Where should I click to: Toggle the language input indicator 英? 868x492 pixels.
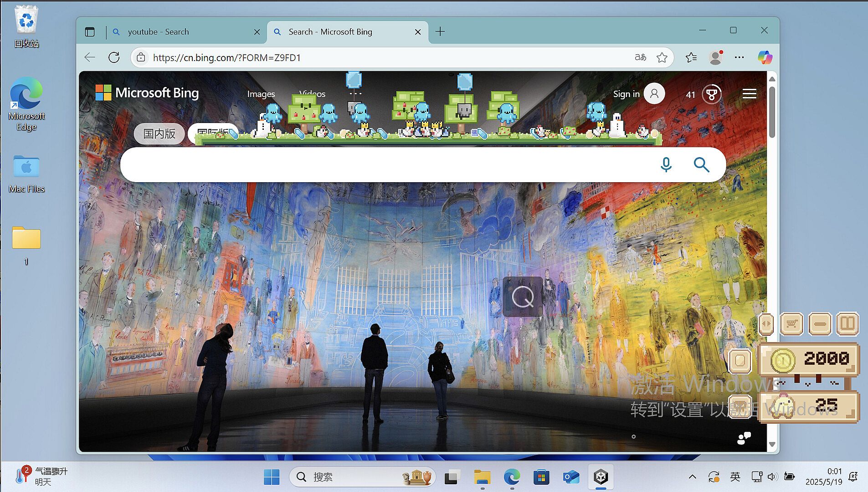click(735, 477)
